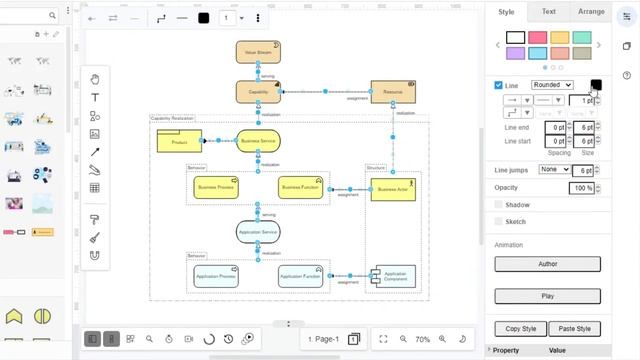
Task: Toggle the magnet snap tool
Action: [x=95, y=256]
